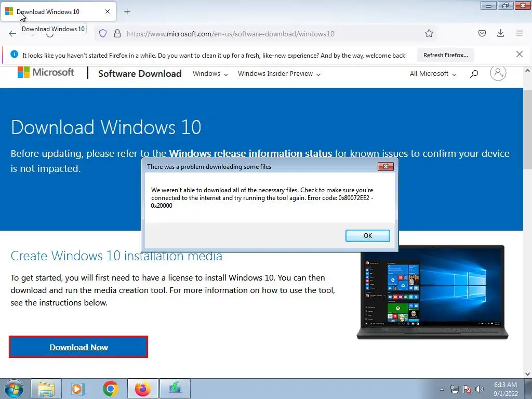Open Windows Media Player taskbar icon
The image size is (532, 399).
pyautogui.click(x=78, y=389)
